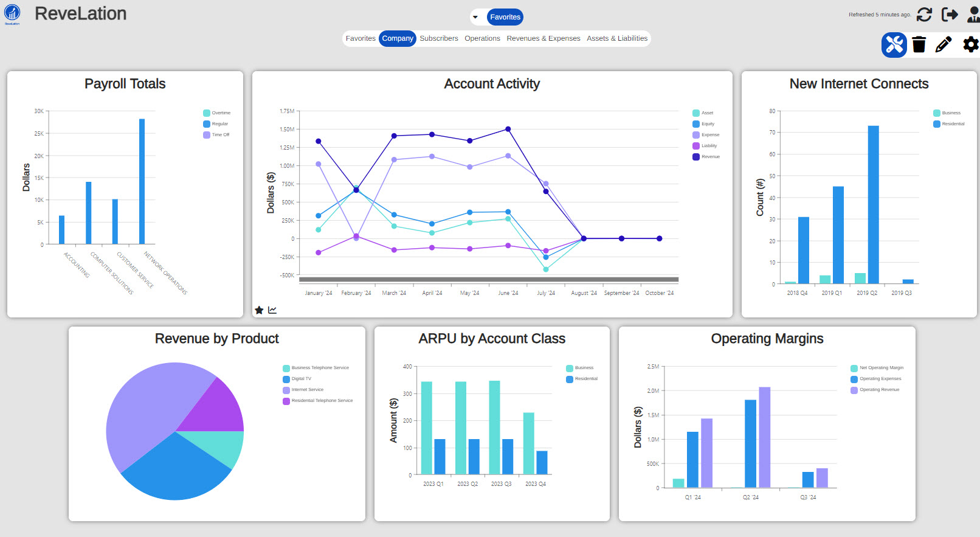Click the line chart icon under Account Activity
Screen dimensions: 980x537
click(x=272, y=310)
